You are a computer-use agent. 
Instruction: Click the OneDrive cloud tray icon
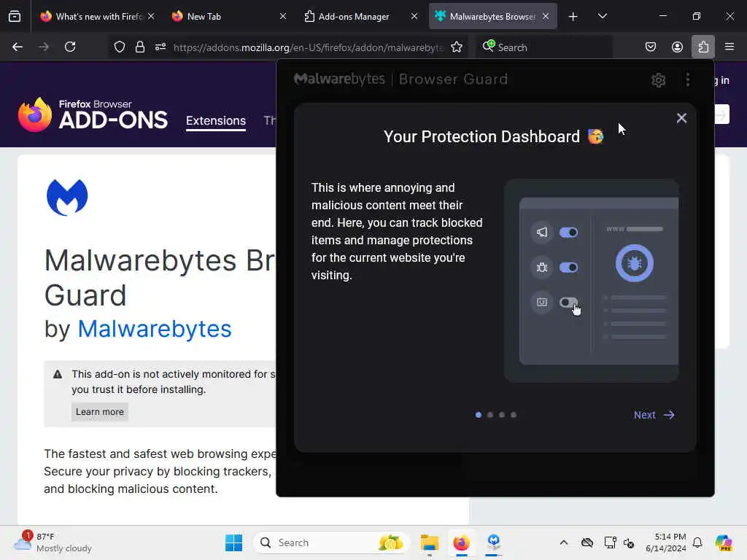click(587, 542)
